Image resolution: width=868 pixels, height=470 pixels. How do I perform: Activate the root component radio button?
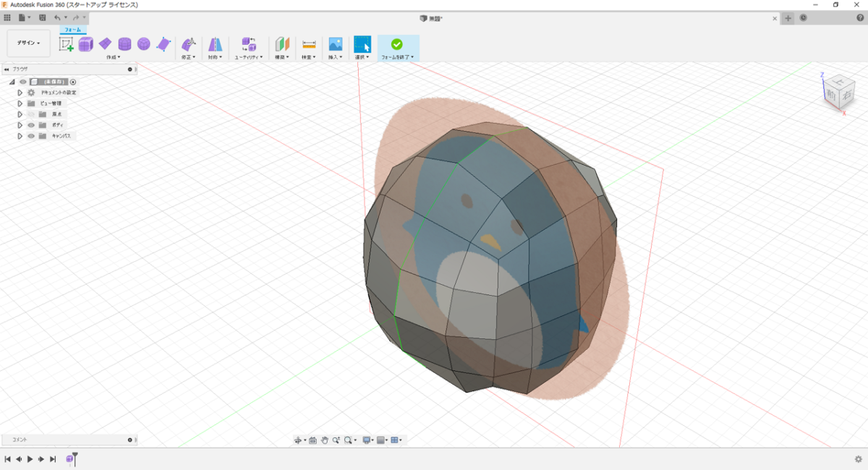[x=73, y=82]
